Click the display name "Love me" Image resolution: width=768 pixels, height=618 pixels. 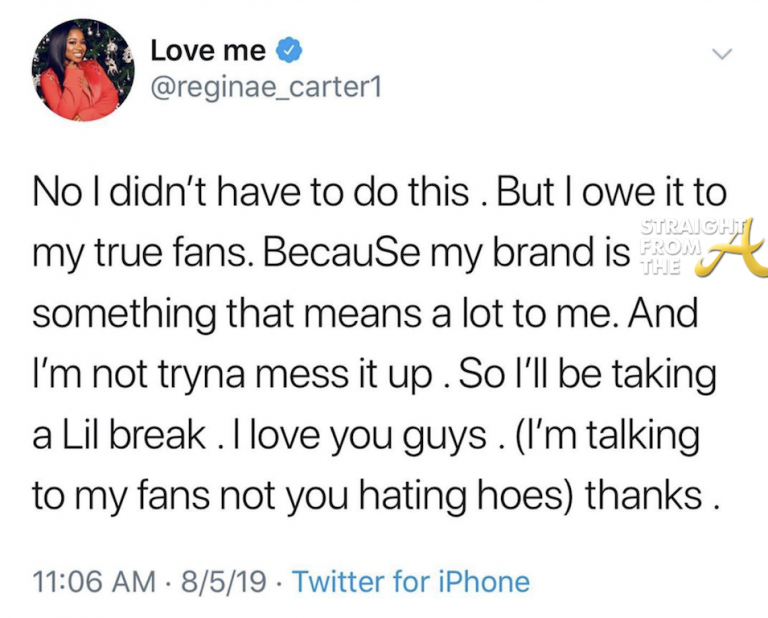tap(209, 51)
